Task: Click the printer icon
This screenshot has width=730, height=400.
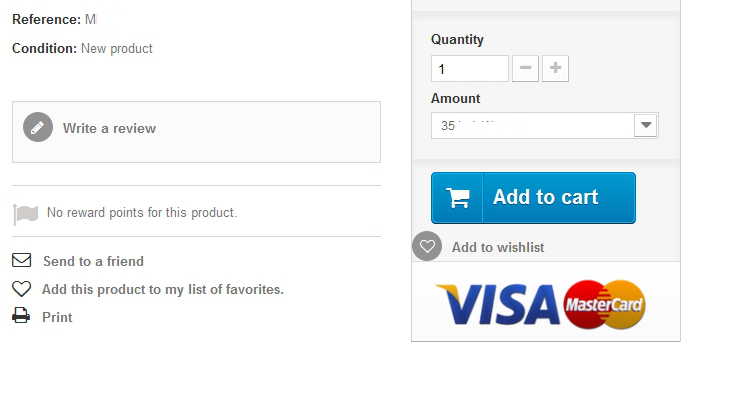Action: pos(21,316)
